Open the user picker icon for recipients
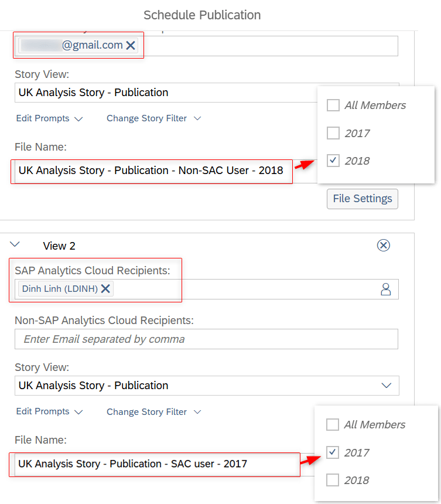This screenshot has width=441, height=504. (385, 289)
